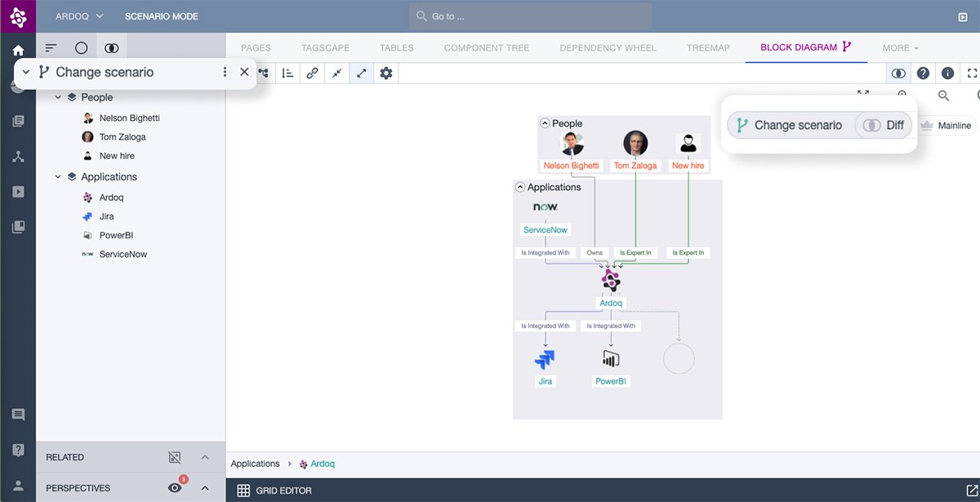Open the scenario settings gear icon
Screen dimensions: 980x502
pos(384,73)
